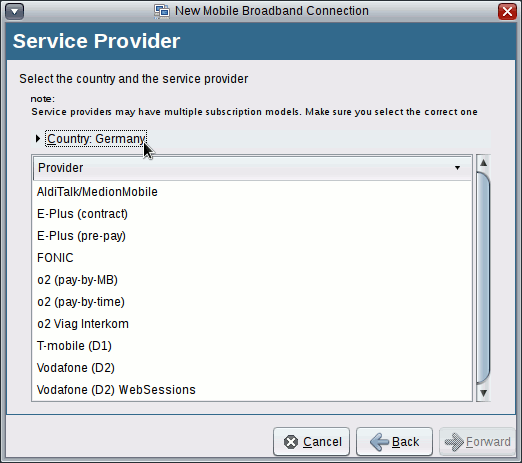522x463 pixels.
Task: Select AldiTalk/MedionMobile provider
Action: tap(252, 192)
